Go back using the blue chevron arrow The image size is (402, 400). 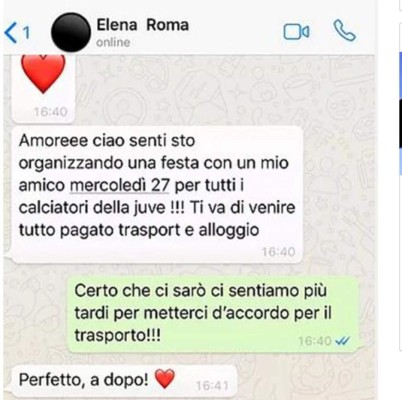click(10, 32)
